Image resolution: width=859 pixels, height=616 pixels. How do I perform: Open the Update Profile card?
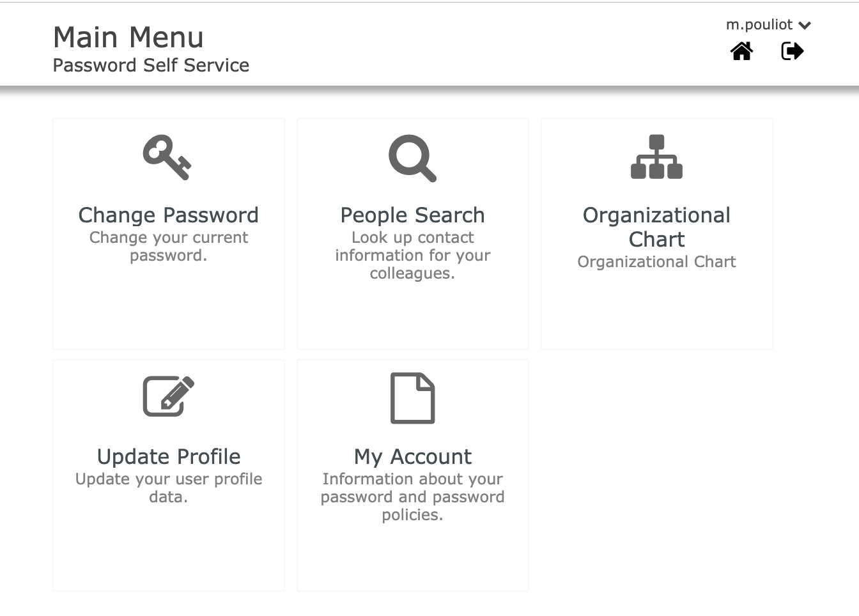coord(168,474)
